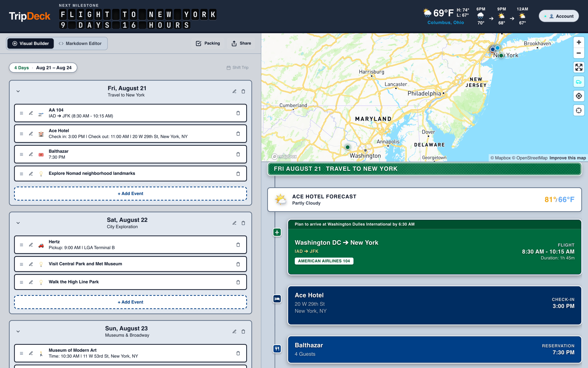This screenshot has width=588, height=368.
Task: Add event to Fri, August 21
Action: [130, 194]
